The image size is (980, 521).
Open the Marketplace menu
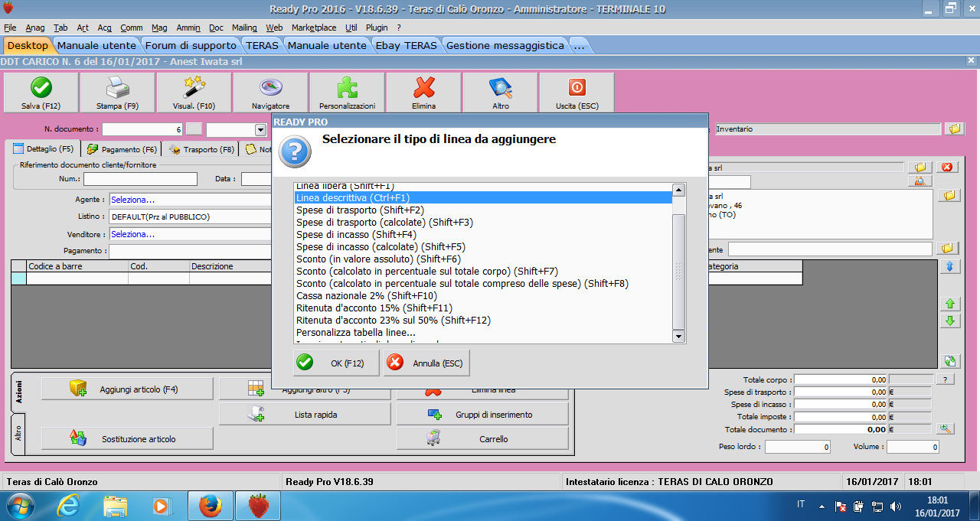(x=314, y=28)
